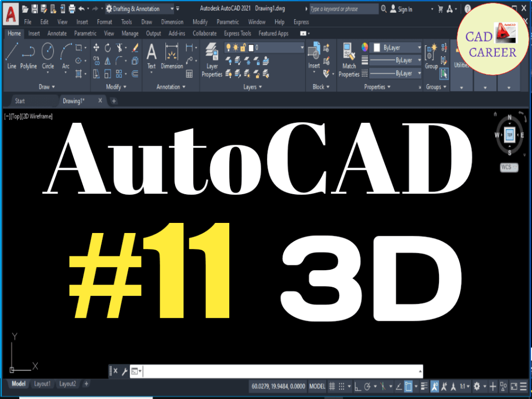Image resolution: width=532 pixels, height=399 pixels.
Task: Click the Sign In button
Action: [401, 9]
